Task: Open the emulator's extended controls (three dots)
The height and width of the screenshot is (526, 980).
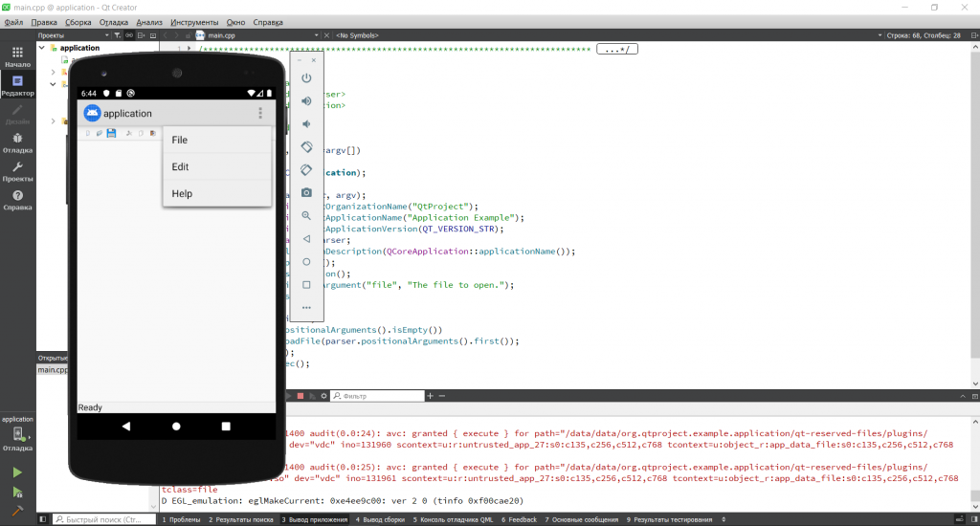Action: [x=306, y=308]
